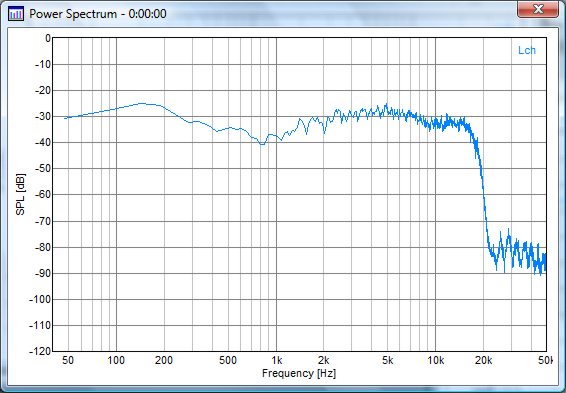Click the '1k' frequency tick label
Screen dimensions: 566x393
pos(277,360)
